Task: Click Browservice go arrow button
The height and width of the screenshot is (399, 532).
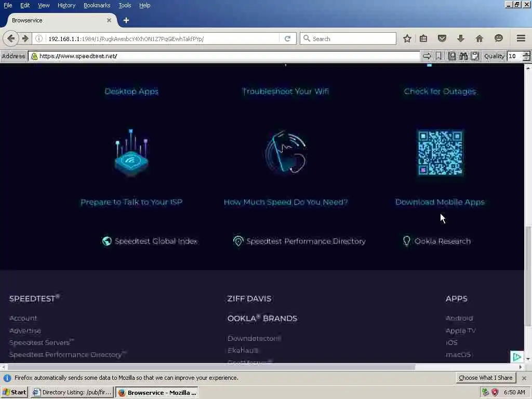Action: pos(427,56)
